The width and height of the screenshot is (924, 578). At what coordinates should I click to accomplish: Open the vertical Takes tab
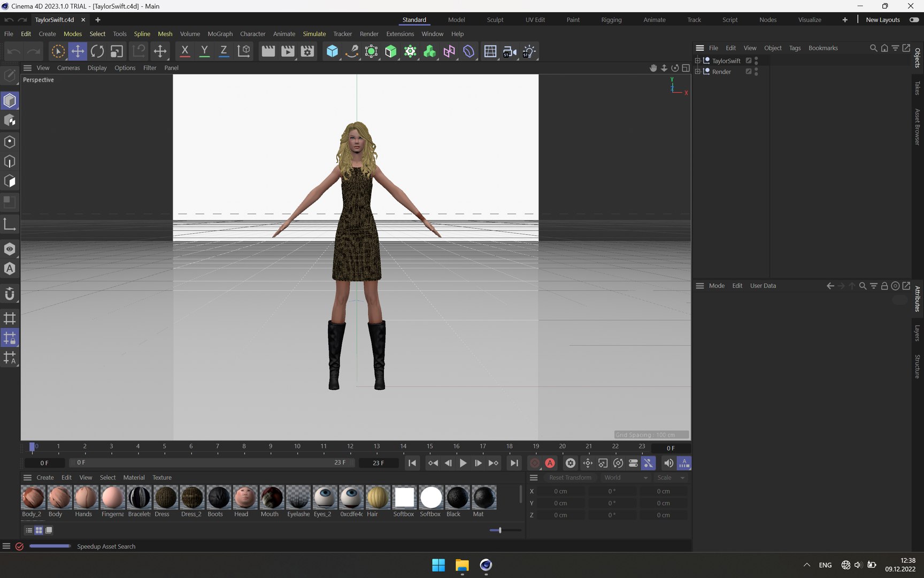tap(918, 88)
